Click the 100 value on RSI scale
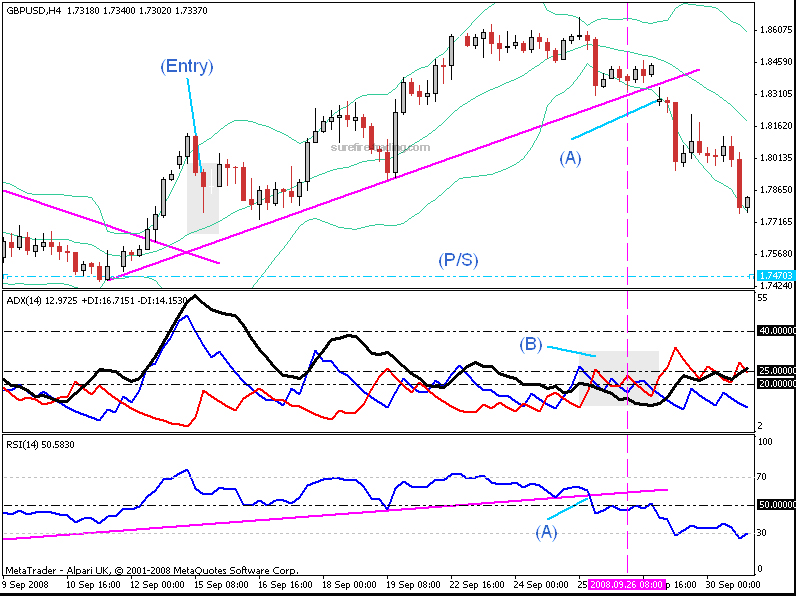 765,442
